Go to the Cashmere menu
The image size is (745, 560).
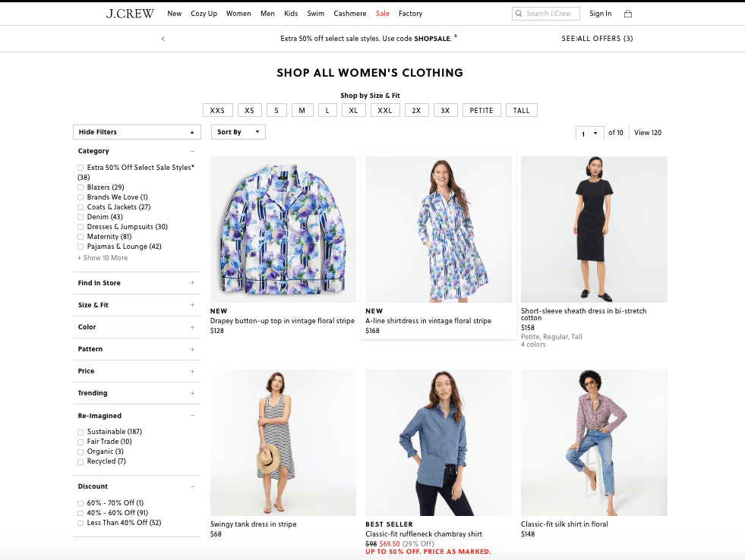pos(349,14)
